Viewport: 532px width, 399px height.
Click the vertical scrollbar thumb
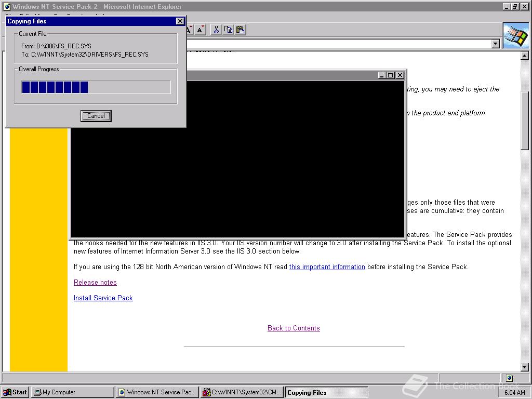pyautogui.click(x=525, y=121)
